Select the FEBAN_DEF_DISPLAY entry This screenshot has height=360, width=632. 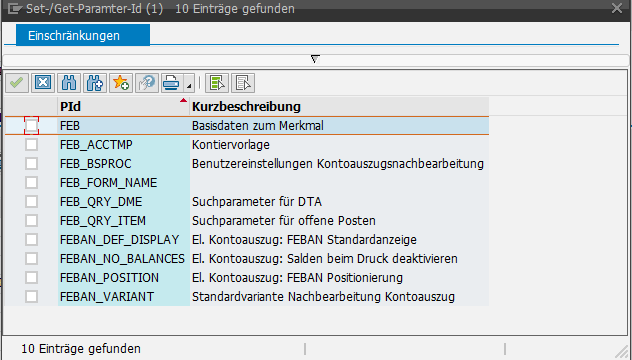(120, 239)
